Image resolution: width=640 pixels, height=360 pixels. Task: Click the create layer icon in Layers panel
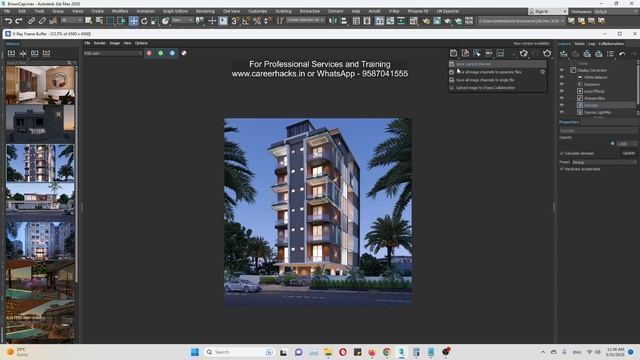(x=564, y=53)
